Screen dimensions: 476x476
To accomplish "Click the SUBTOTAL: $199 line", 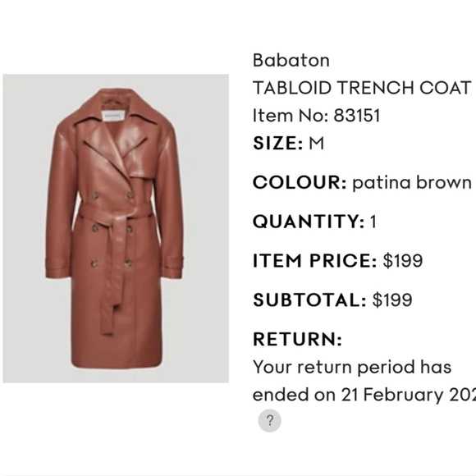I will click(x=332, y=300).
